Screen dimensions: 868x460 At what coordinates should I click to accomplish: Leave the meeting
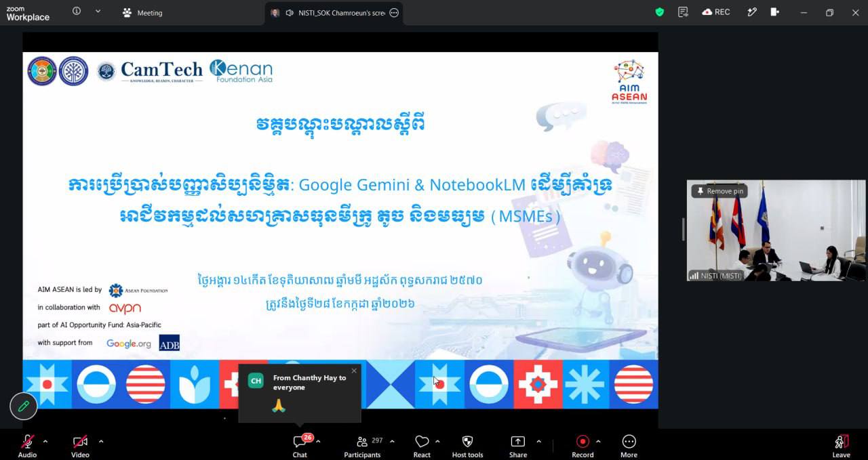[x=842, y=446]
